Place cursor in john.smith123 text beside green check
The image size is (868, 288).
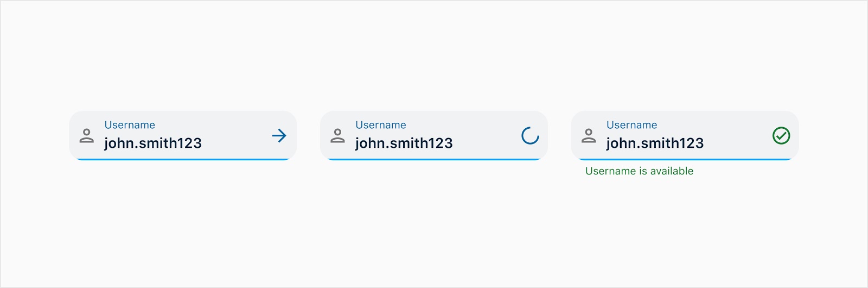[x=655, y=143]
